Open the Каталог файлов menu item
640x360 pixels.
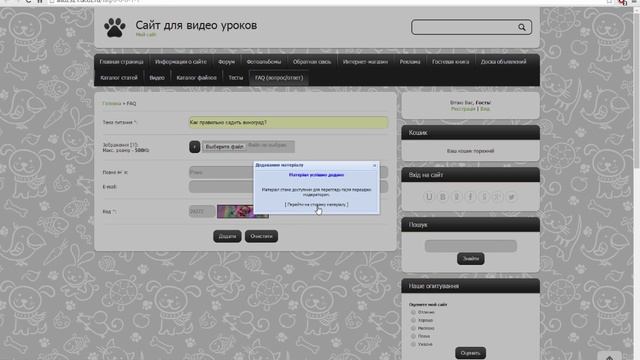click(x=196, y=78)
